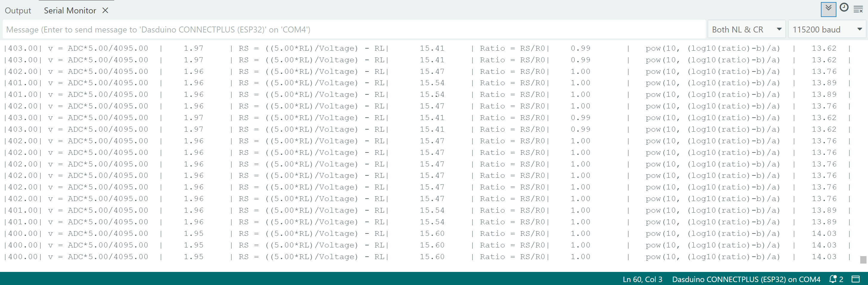Select the Serial Monitor tab
Screen dimensions: 868x285
[x=70, y=10]
